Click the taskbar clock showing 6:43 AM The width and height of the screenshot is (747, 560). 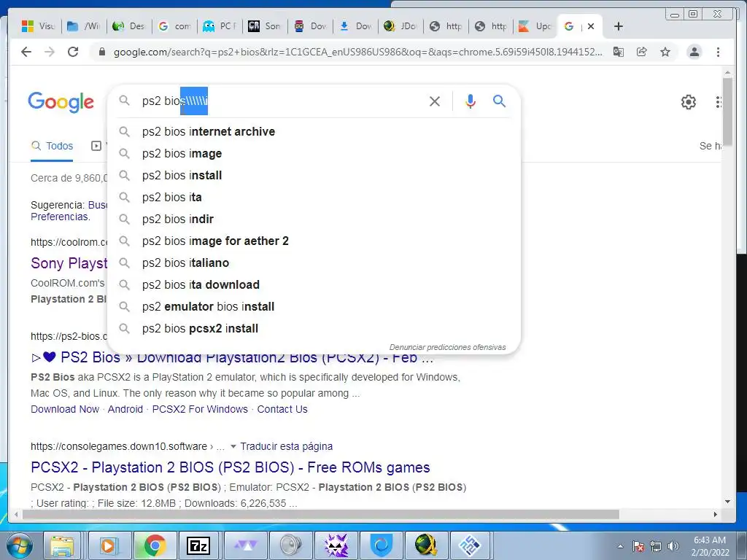click(x=710, y=546)
